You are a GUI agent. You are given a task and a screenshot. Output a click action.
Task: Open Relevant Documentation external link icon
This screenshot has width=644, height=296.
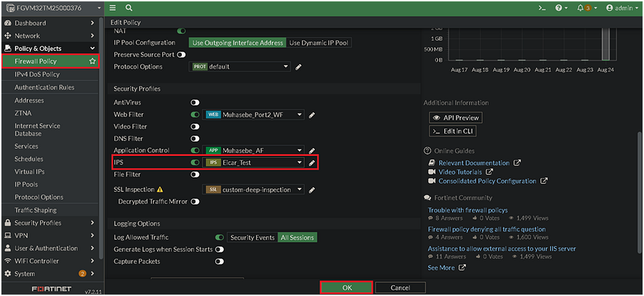[x=517, y=163]
